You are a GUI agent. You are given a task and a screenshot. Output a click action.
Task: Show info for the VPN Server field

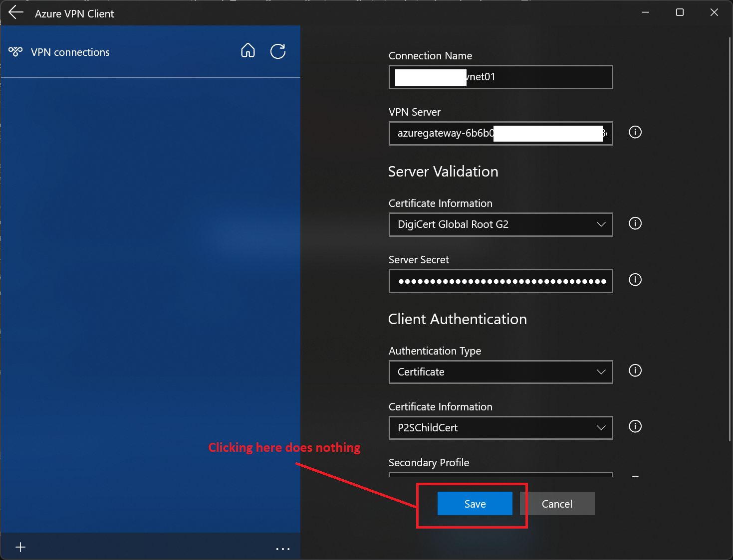635,132
